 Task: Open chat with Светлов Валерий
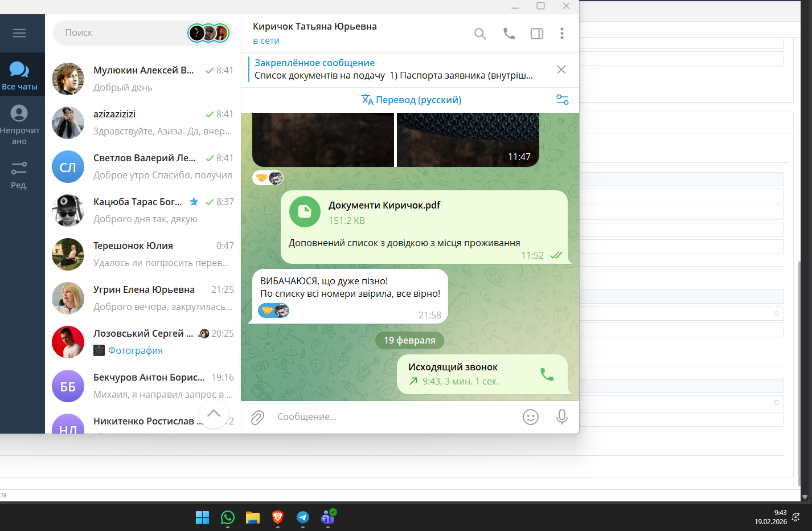pos(143,166)
